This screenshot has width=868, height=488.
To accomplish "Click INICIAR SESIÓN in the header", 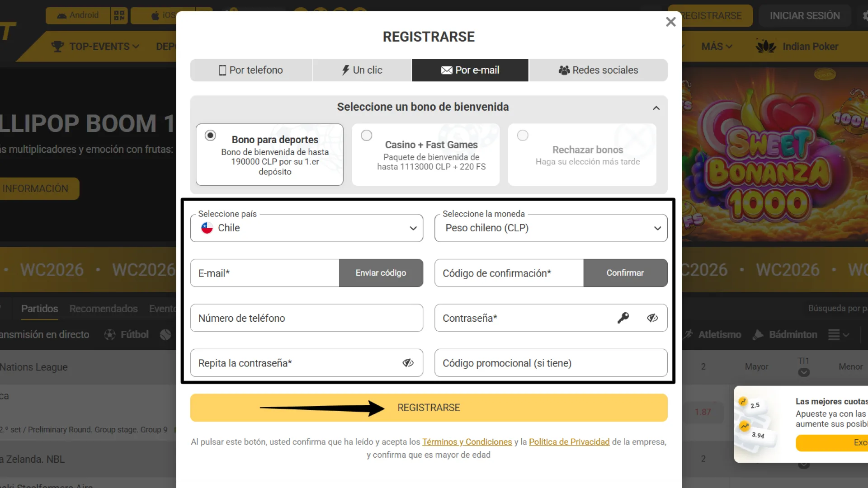I will point(805,16).
